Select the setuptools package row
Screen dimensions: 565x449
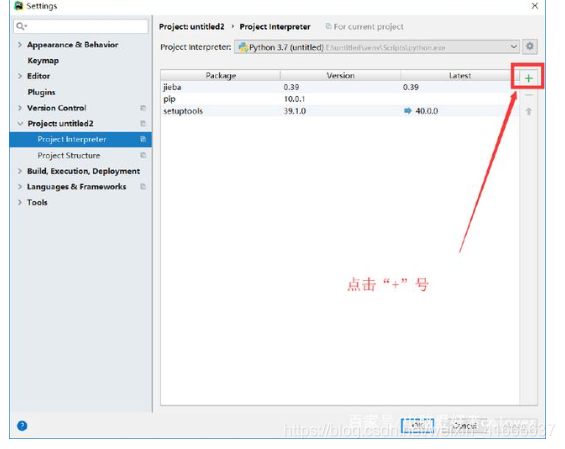pyautogui.click(x=340, y=111)
